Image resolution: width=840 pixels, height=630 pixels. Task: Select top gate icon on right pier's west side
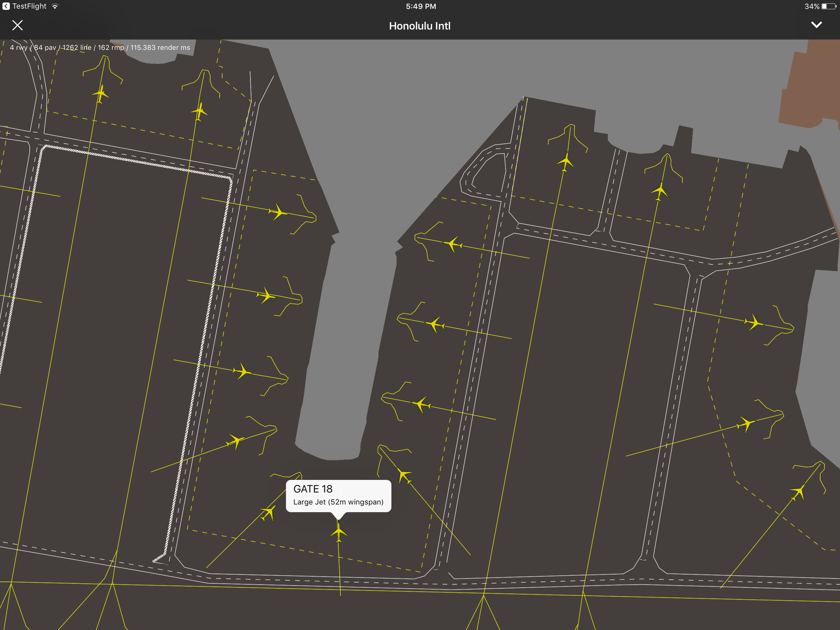tap(453, 244)
